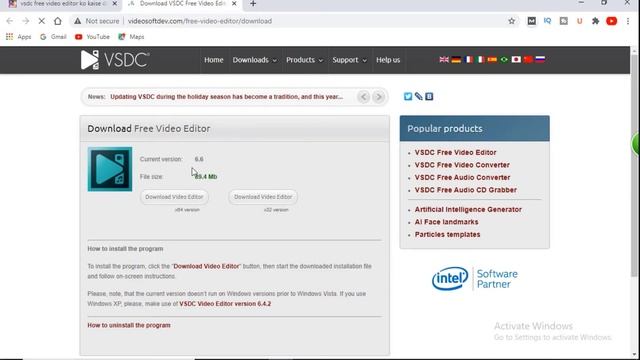Click the red YouTube extension icon
640x360 pixels.
coord(611,21)
